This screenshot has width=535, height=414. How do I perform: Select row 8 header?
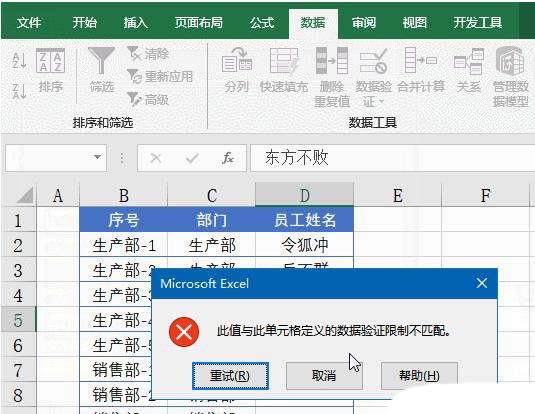[18, 395]
